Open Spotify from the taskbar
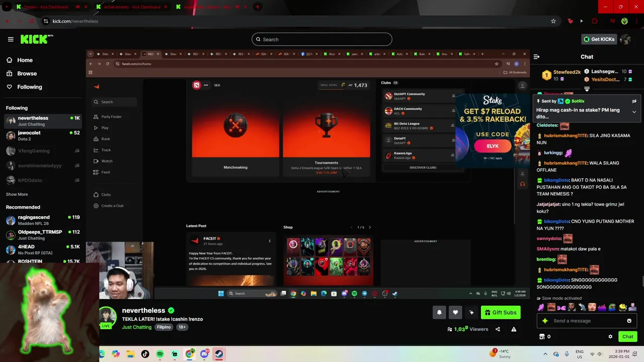Image resolution: width=644 pixels, height=362 pixels. click(x=160, y=354)
